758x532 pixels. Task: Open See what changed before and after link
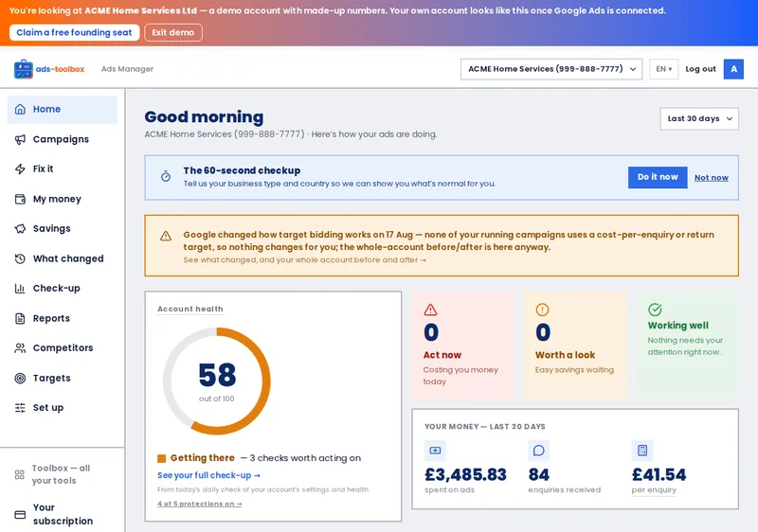(304, 259)
